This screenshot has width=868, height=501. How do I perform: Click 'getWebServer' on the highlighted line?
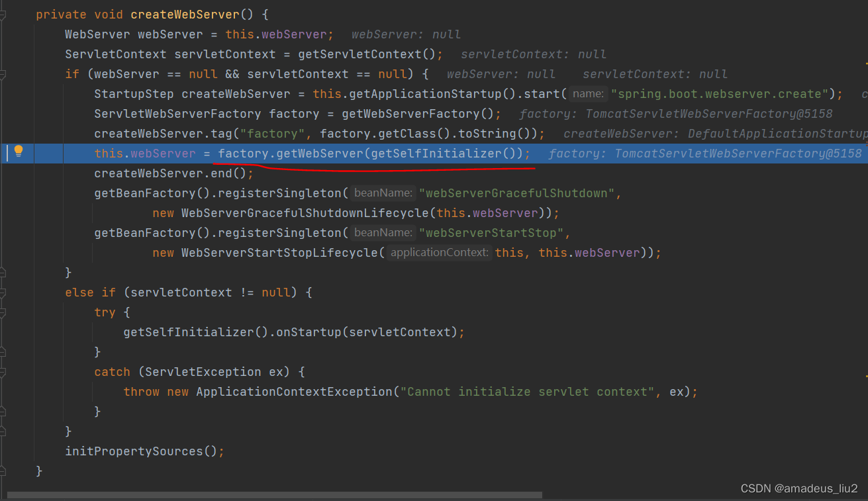pyautogui.click(x=319, y=154)
